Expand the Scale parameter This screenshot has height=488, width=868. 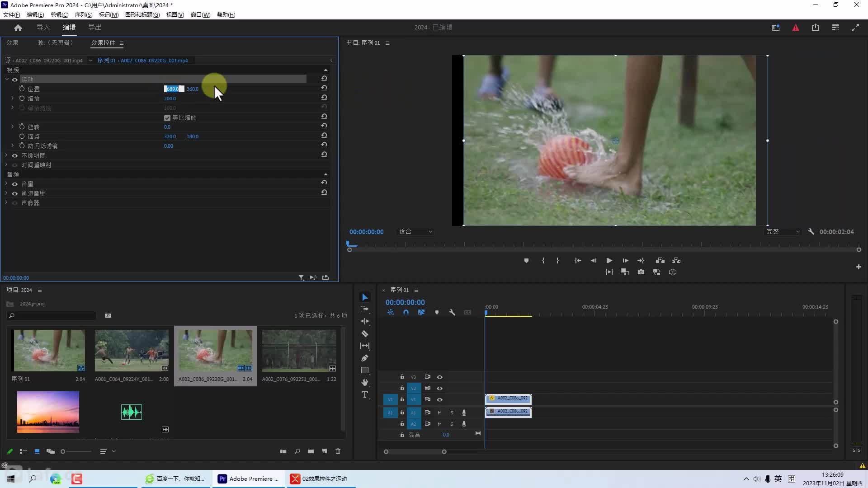coord(13,98)
